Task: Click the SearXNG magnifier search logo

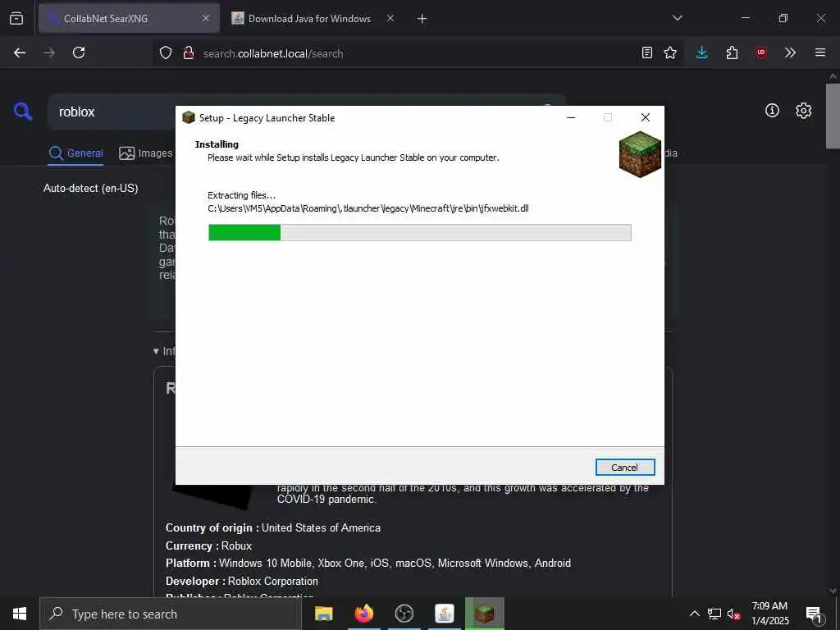Action: click(22, 112)
